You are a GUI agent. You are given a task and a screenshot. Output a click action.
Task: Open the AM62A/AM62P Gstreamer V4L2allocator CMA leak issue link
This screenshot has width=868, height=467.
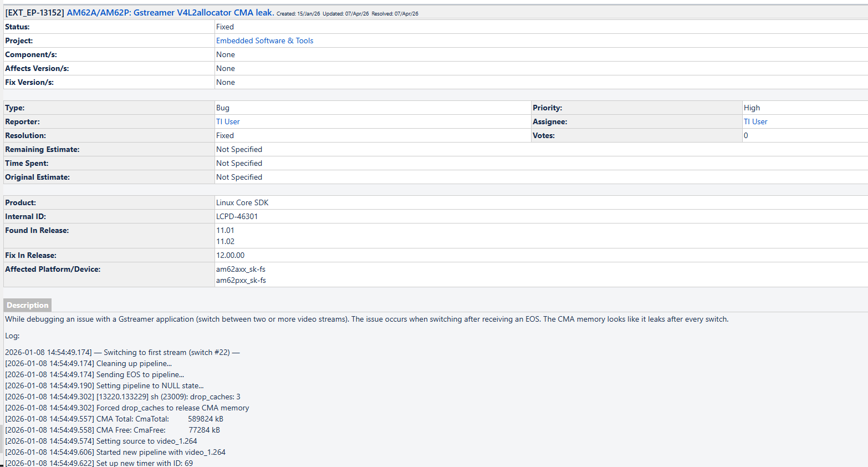click(x=170, y=12)
